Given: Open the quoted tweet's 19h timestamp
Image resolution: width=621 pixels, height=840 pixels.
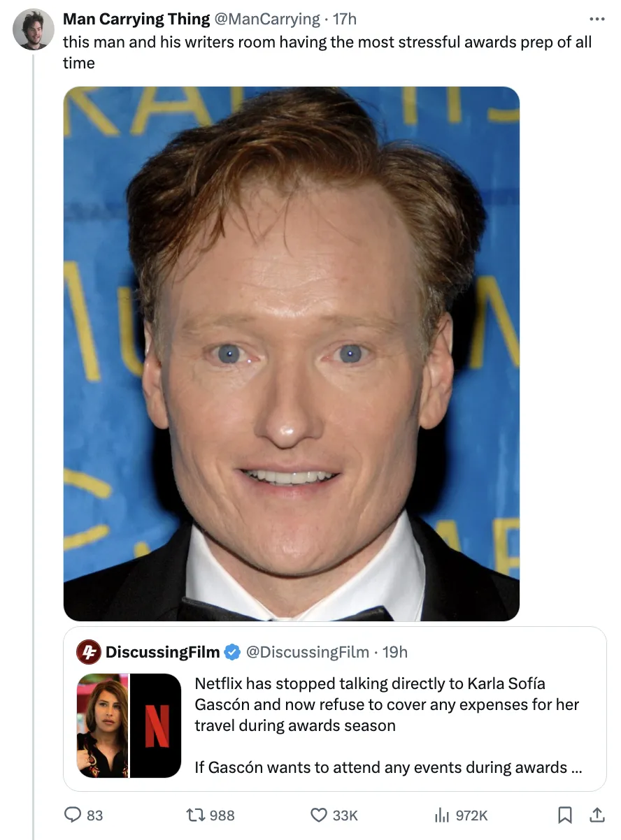Looking at the screenshot, I should [x=395, y=652].
